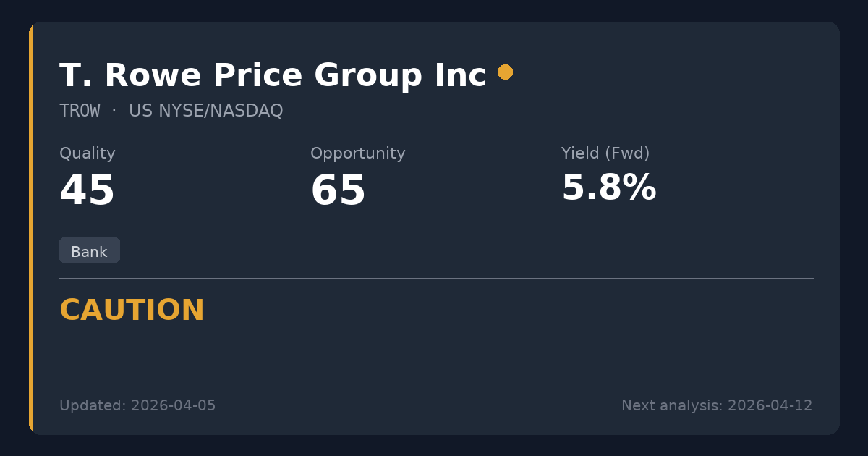This screenshot has width=868, height=456.
Task: Click the 5.8% yield value
Action: coord(608,188)
